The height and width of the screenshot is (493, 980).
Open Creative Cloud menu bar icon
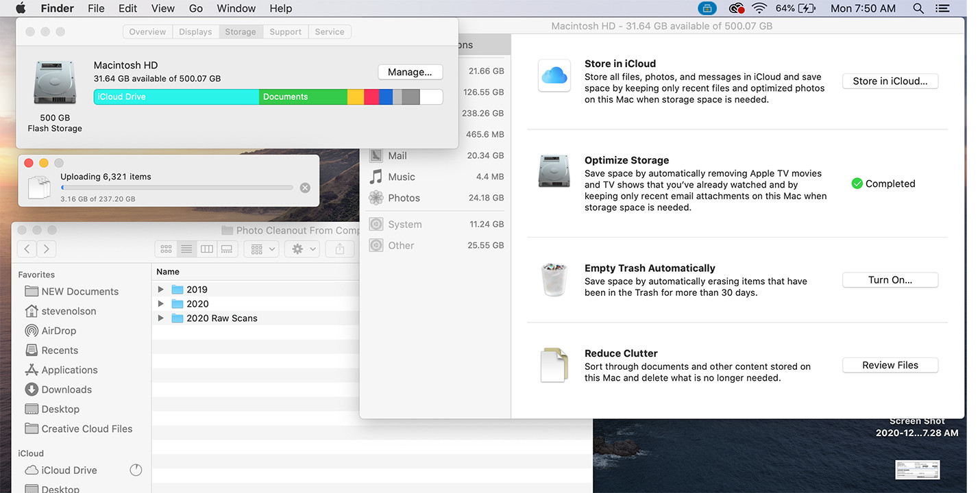tap(737, 8)
